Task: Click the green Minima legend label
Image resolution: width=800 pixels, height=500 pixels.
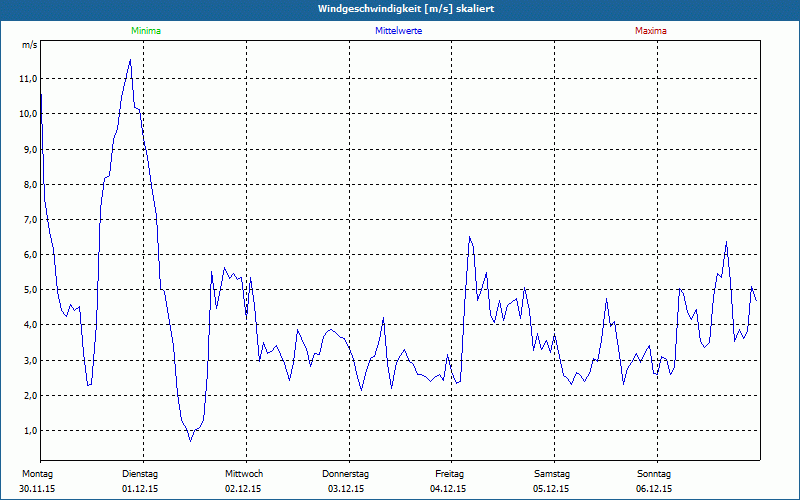Action: coord(146,31)
